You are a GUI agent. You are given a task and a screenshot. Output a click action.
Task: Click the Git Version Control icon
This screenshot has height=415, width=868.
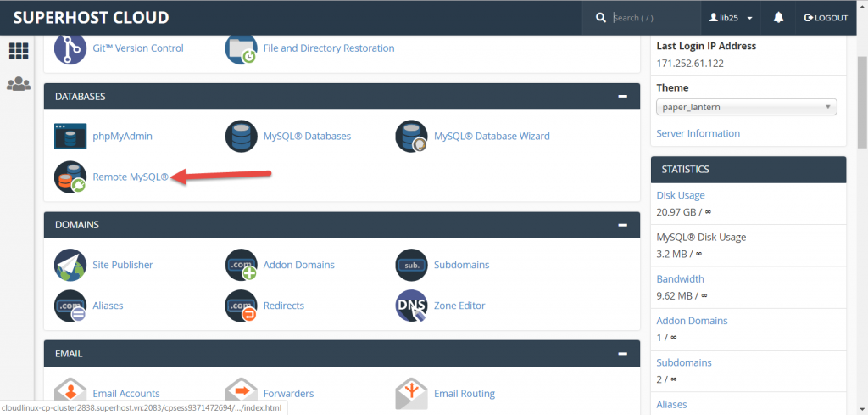70,48
